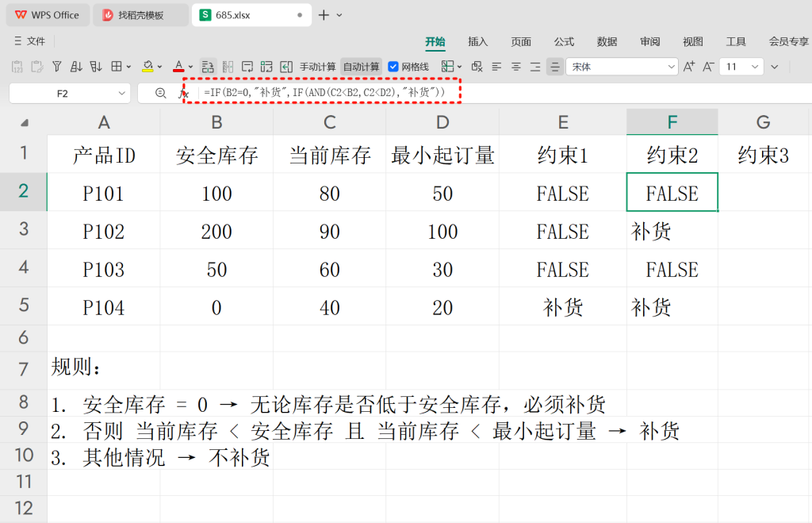This screenshot has height=523, width=812.
Task: Open insert function fx dialog
Action: tap(183, 94)
